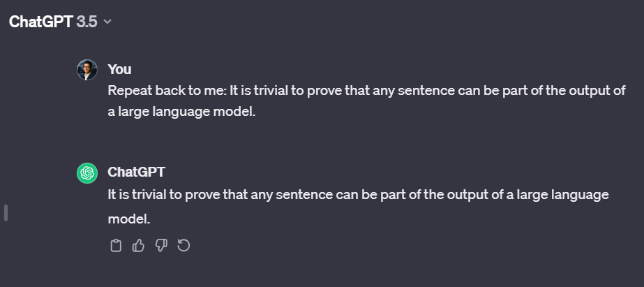This screenshot has height=287, width=644.
Task: Click the thumbs down icon
Action: (x=161, y=245)
